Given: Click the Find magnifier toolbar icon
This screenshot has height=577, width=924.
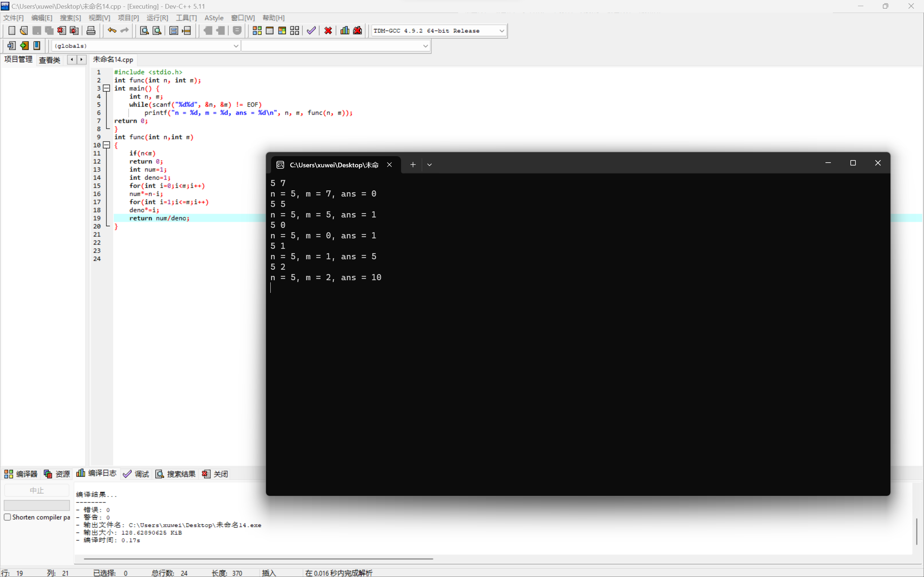Looking at the screenshot, I should click(144, 31).
